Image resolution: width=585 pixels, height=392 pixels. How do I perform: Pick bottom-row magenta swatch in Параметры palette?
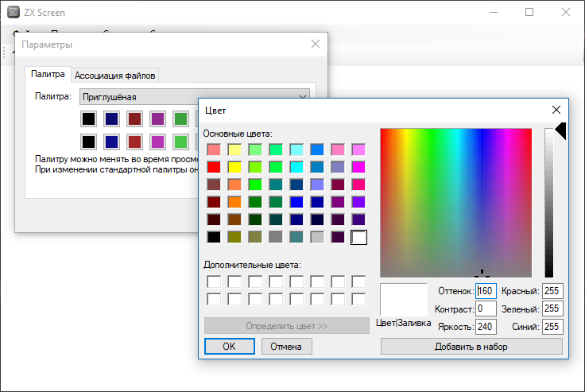(x=158, y=142)
